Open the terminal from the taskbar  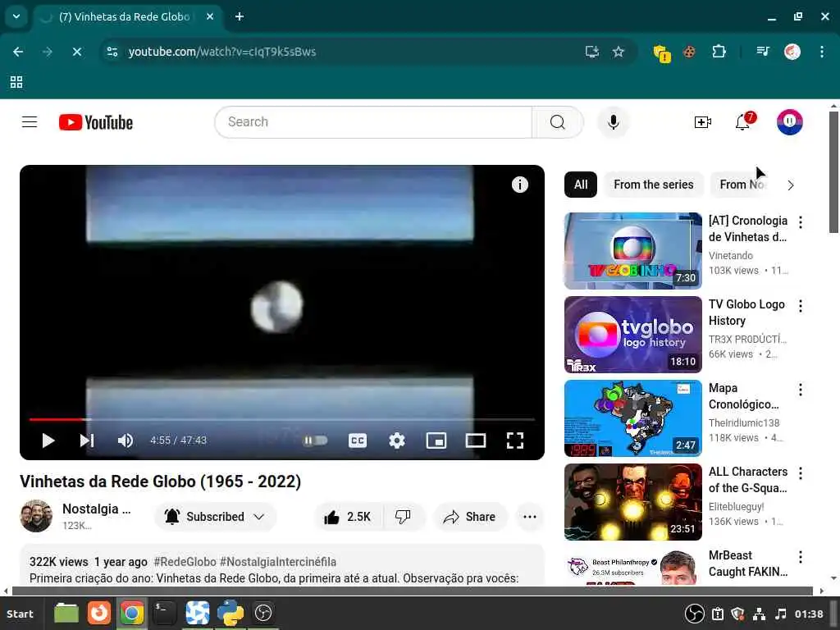click(x=163, y=614)
